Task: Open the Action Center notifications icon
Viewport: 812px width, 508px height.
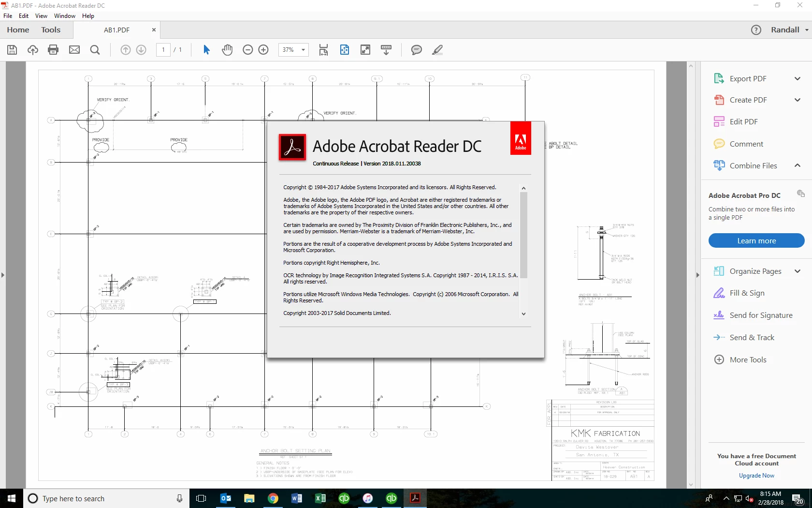Action: click(798, 498)
